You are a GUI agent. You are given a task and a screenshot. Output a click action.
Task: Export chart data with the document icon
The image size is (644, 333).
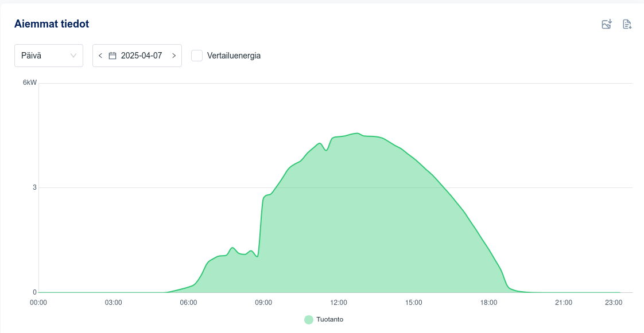tap(627, 24)
